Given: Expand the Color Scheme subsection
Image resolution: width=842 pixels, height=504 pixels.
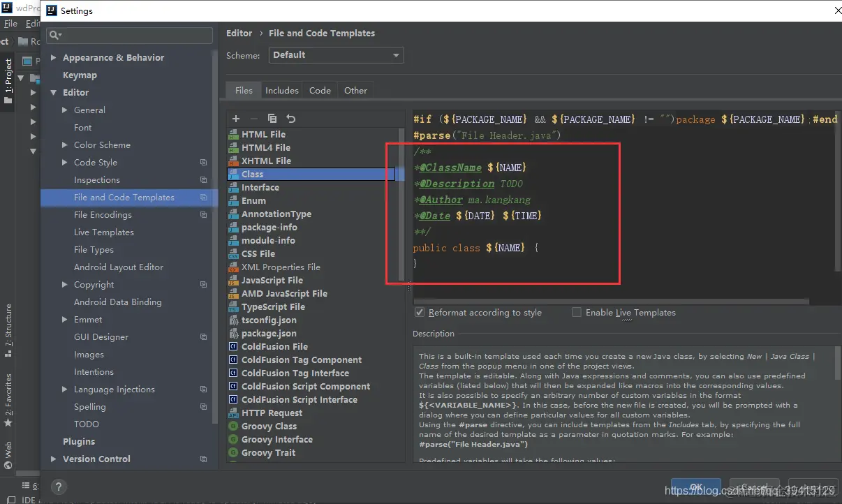Looking at the screenshot, I should click(65, 145).
